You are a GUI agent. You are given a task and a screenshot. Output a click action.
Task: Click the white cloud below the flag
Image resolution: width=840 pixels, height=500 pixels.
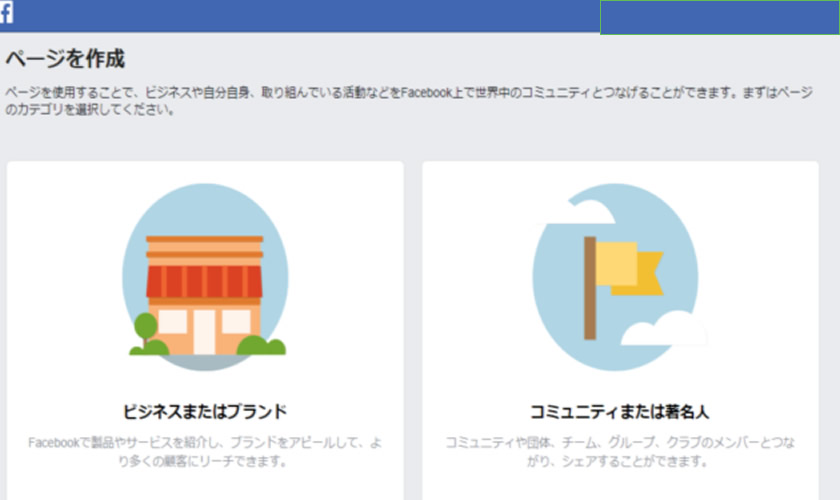[663, 330]
